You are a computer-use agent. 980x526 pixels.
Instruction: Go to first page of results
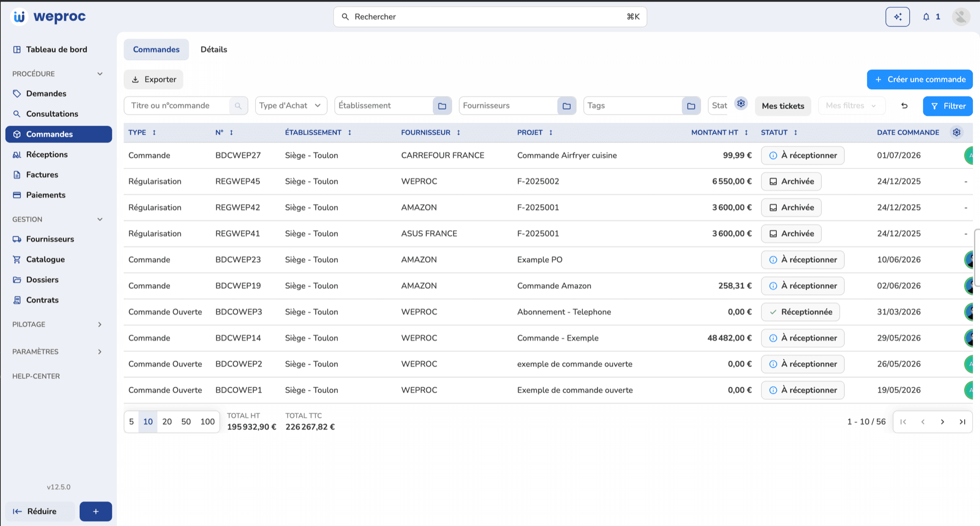tap(903, 422)
